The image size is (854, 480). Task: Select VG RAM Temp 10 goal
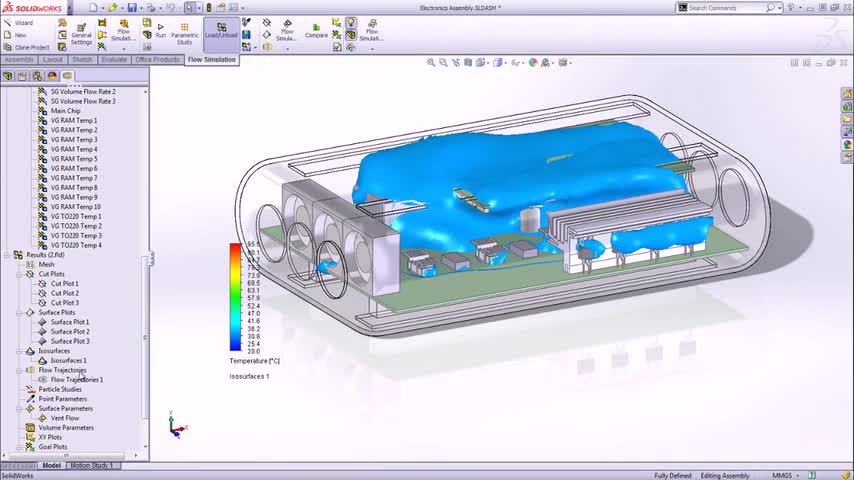[76, 206]
